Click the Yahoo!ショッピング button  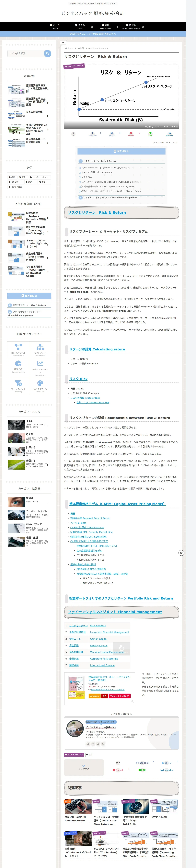120,696
